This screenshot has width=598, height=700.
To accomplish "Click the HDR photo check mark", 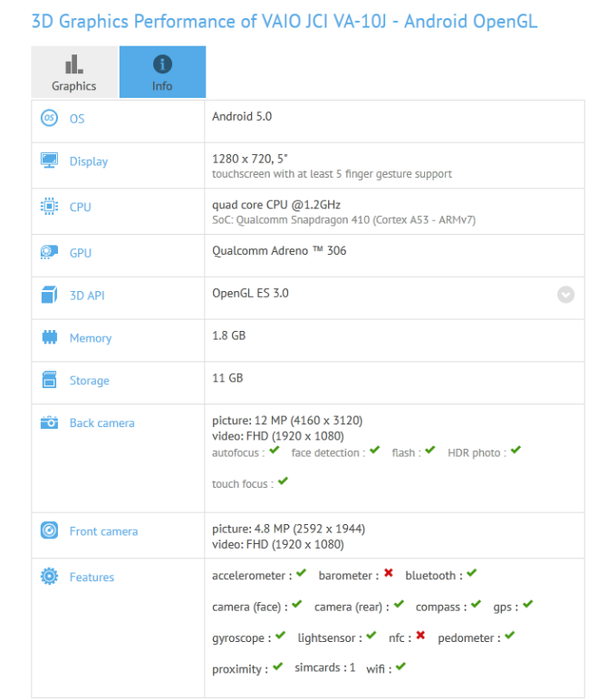I will tap(516, 450).
